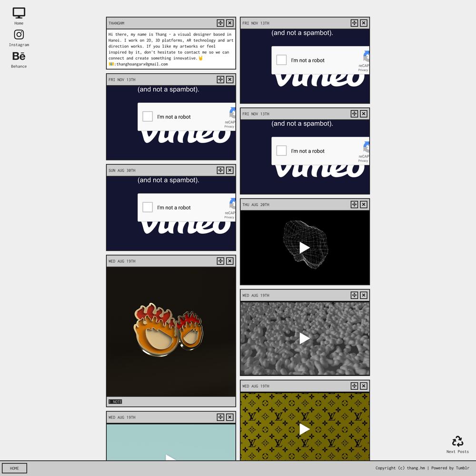Viewport: 476px width, 476px height.
Task: Select the move icon on the flaming pins window
Action: point(220,261)
